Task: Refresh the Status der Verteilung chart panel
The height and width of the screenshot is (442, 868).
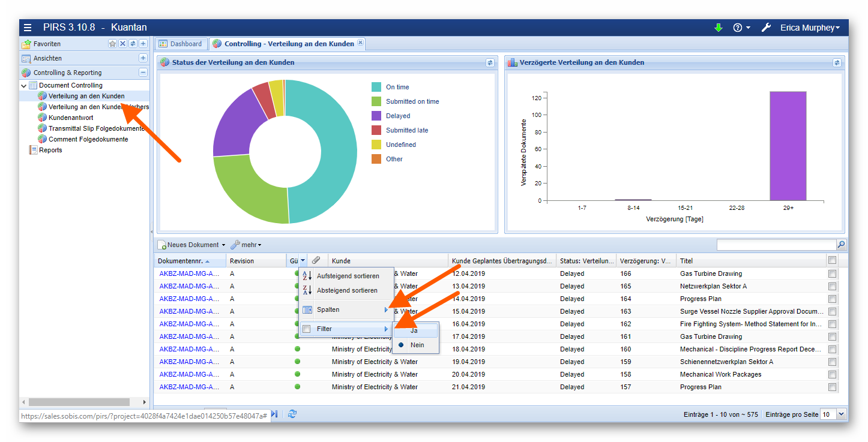Action: (490, 62)
